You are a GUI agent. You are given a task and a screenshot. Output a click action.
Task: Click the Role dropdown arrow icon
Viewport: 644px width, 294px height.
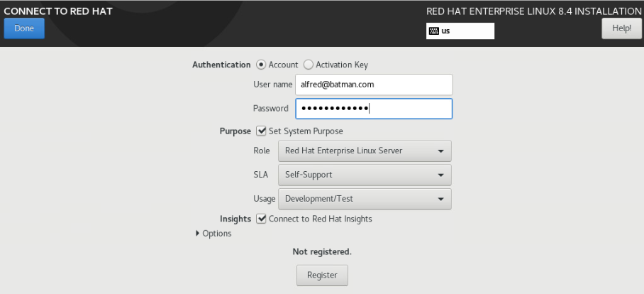[x=440, y=151]
